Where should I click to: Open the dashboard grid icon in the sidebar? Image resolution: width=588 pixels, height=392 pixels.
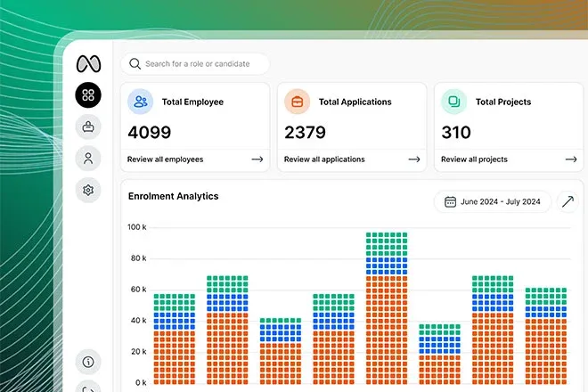[88, 95]
